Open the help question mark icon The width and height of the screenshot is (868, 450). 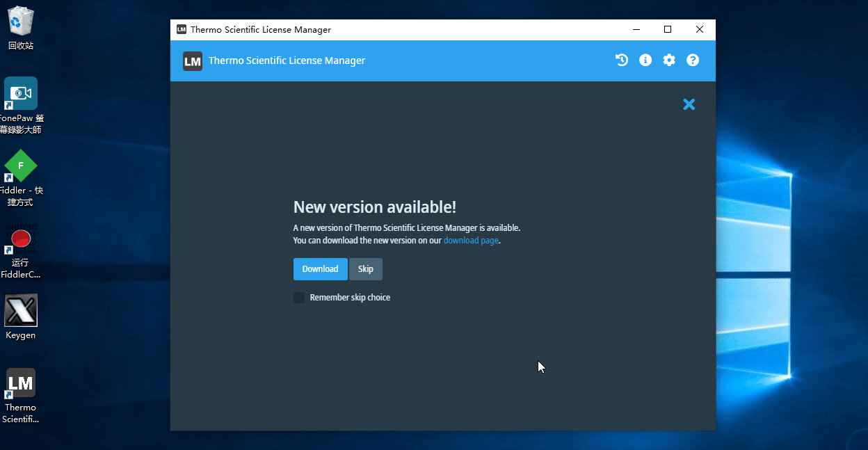[693, 61]
